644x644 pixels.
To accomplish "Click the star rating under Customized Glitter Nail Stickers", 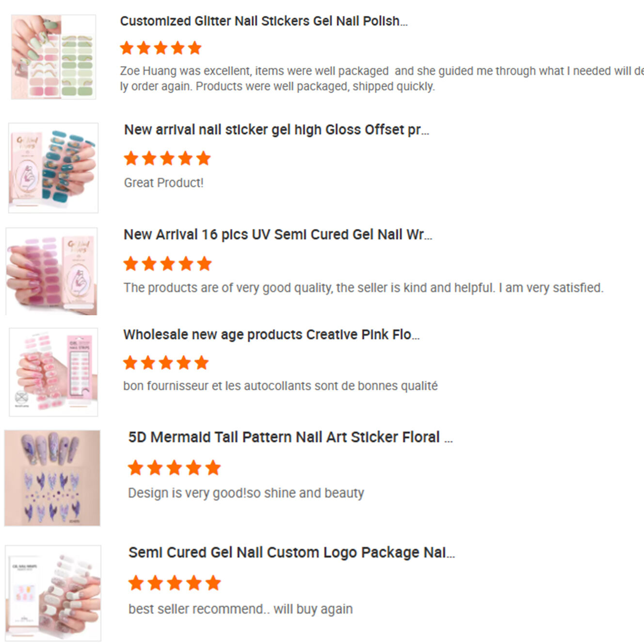I will click(x=161, y=48).
